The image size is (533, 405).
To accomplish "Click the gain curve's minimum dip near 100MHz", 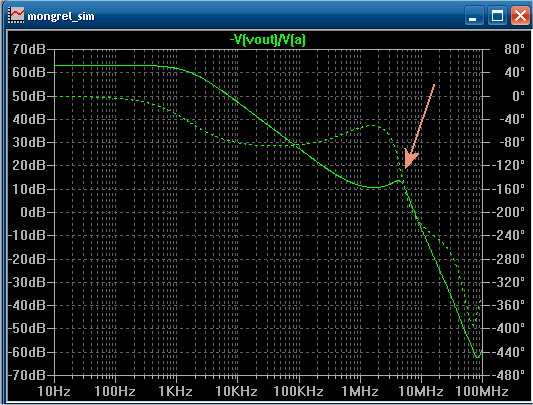I will pos(477,357).
